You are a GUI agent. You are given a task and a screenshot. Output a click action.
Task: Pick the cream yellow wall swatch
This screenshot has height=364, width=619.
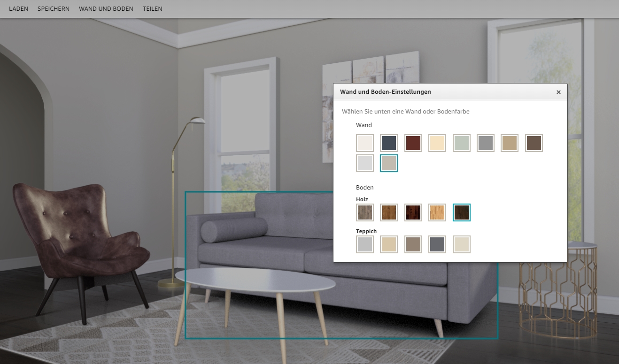pos(437,143)
